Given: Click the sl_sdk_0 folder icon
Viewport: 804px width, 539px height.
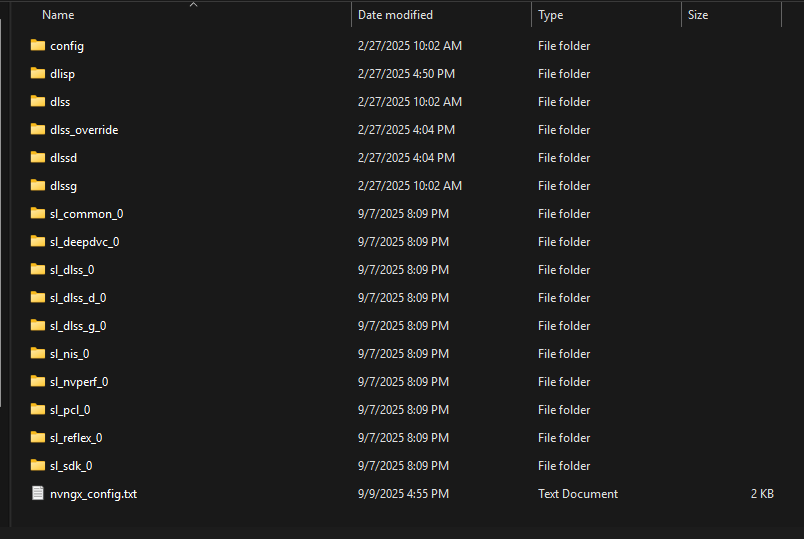Looking at the screenshot, I should click(37, 465).
